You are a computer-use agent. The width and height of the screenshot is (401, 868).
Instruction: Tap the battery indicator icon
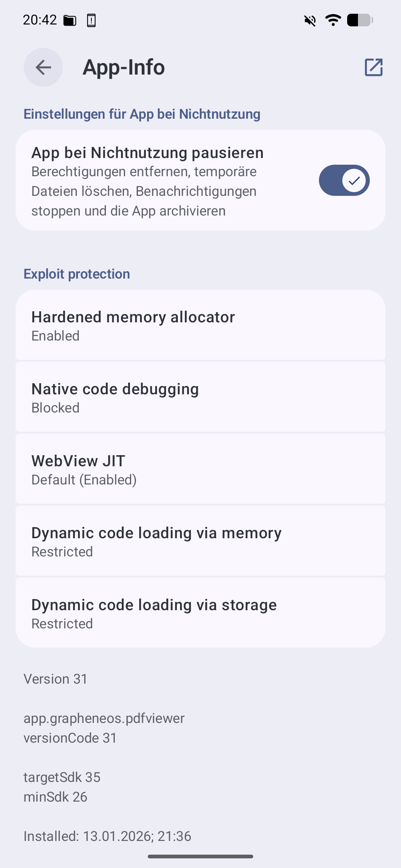(360, 20)
